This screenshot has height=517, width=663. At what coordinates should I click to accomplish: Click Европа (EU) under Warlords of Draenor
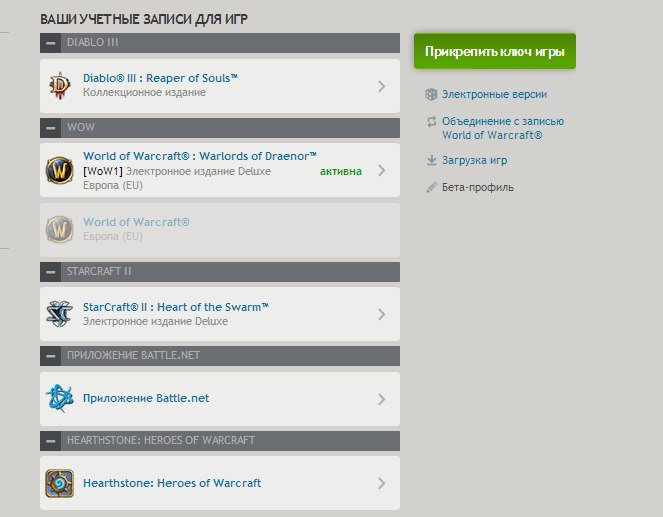(112, 186)
